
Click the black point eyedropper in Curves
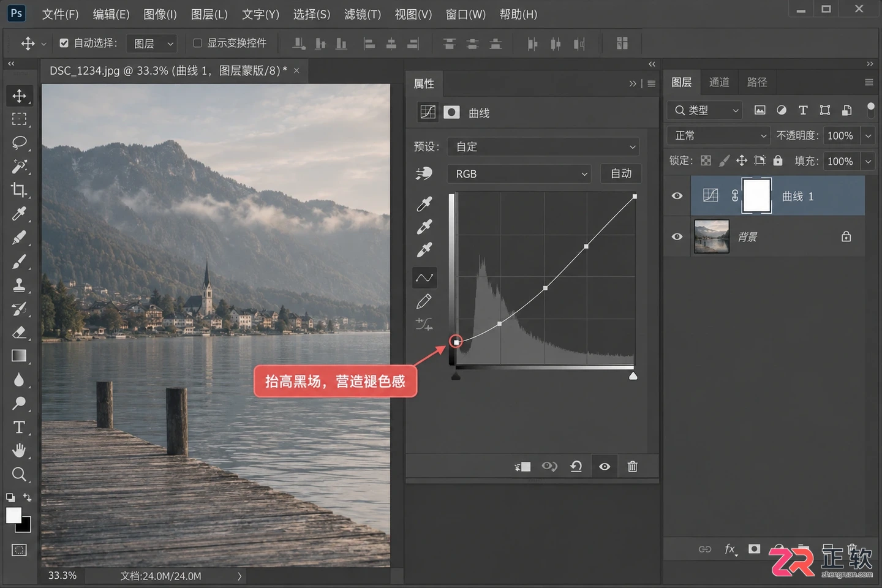[x=424, y=203]
